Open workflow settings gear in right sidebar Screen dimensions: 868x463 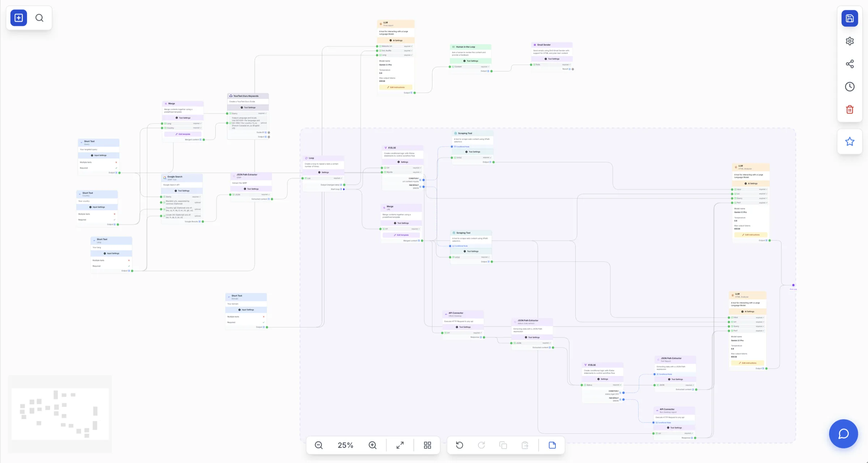(x=850, y=41)
